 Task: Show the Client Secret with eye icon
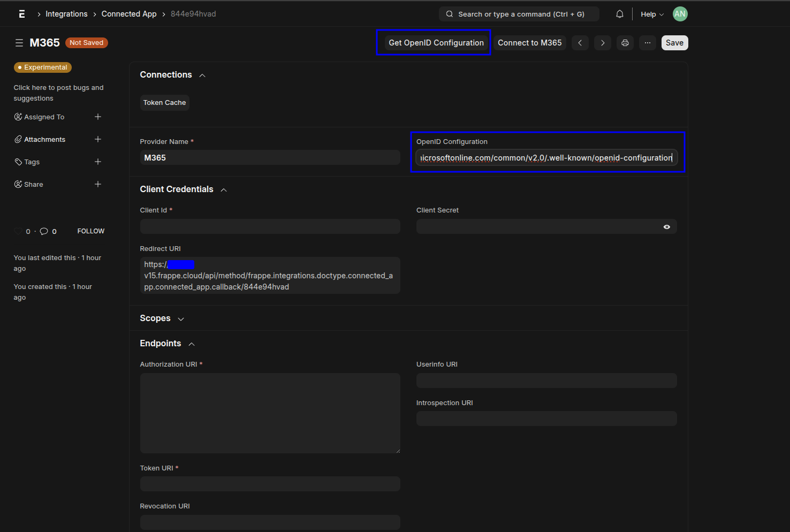click(667, 227)
